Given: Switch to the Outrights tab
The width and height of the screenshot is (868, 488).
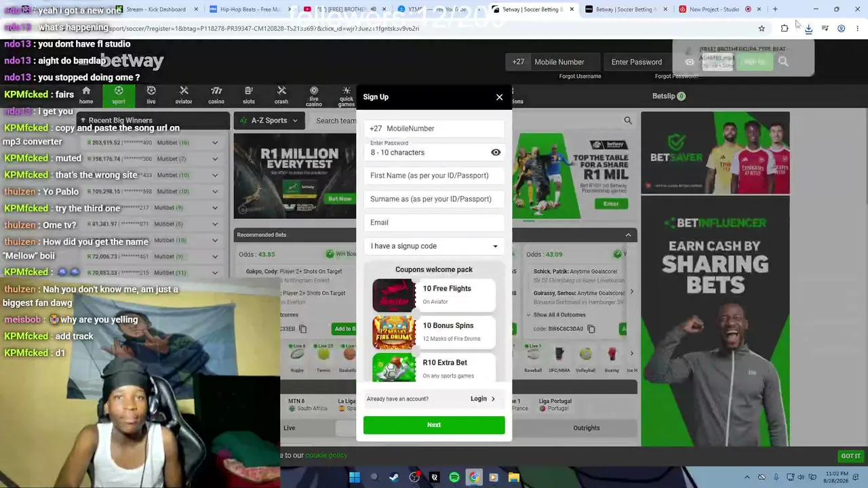Looking at the screenshot, I should point(587,428).
